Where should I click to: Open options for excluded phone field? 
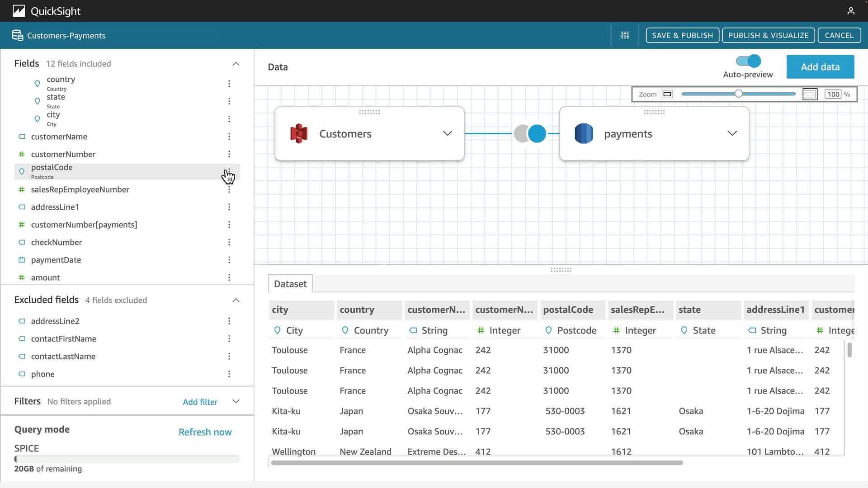(229, 374)
